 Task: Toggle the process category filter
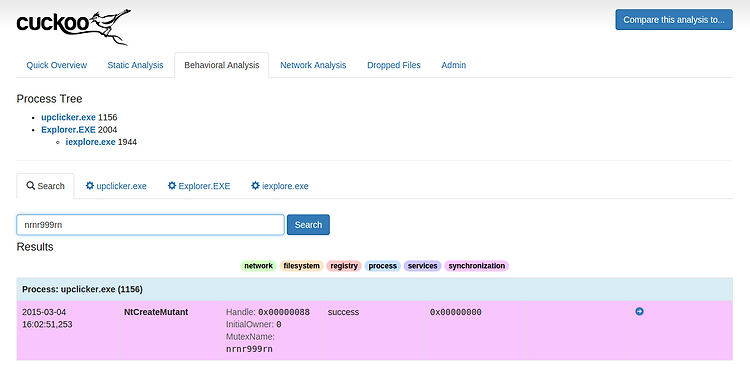(383, 266)
